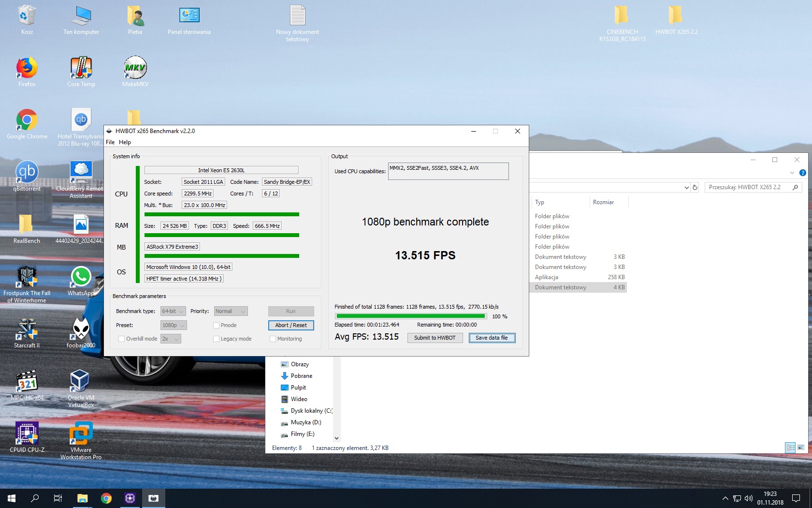
Task: Switch Explorer to large icons view
Action: click(x=801, y=448)
